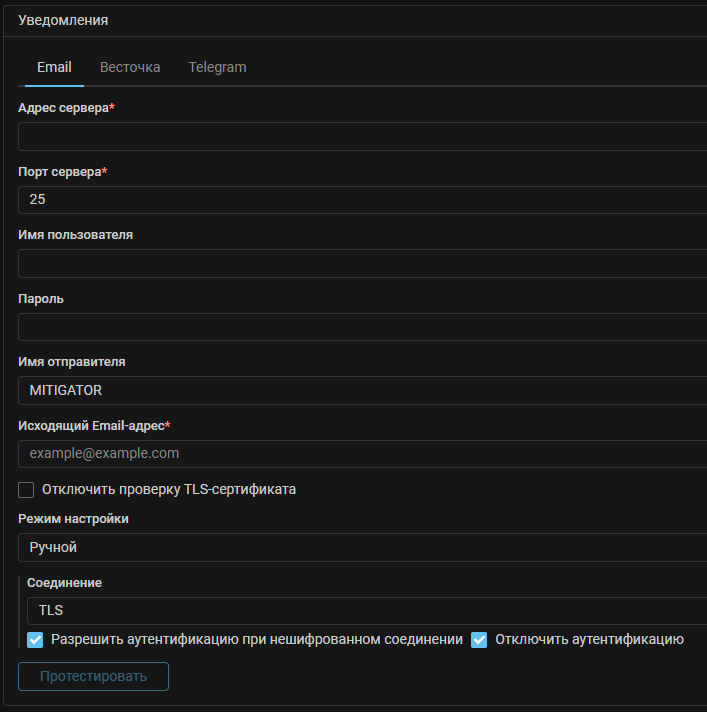The image size is (707, 712).
Task: Click the Соединение section label text
Action: tap(64, 582)
